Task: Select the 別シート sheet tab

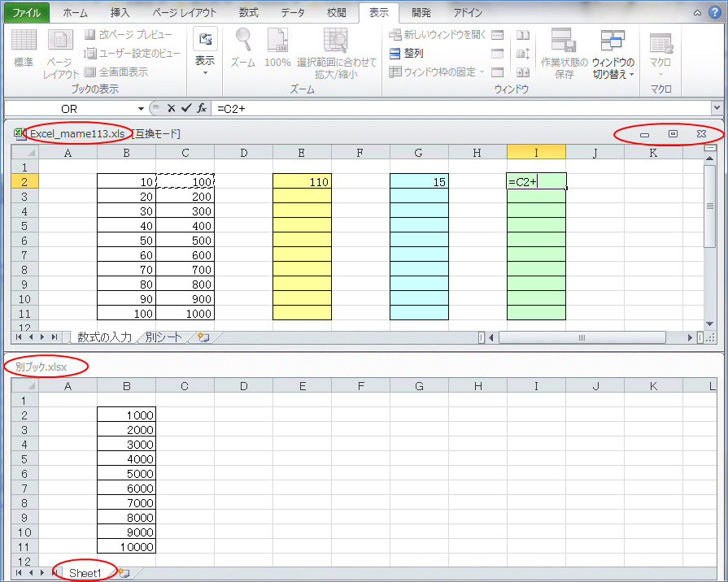Action: tap(164, 337)
